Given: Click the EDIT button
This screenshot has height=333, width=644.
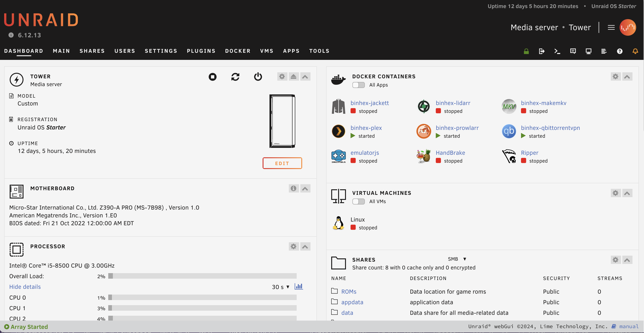Looking at the screenshot, I should (x=282, y=163).
